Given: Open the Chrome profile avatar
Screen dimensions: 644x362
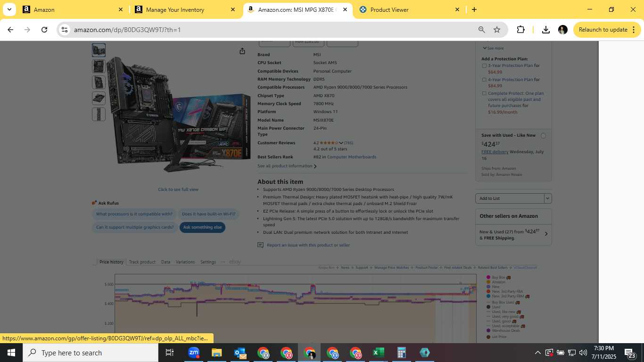Looking at the screenshot, I should pos(562,30).
